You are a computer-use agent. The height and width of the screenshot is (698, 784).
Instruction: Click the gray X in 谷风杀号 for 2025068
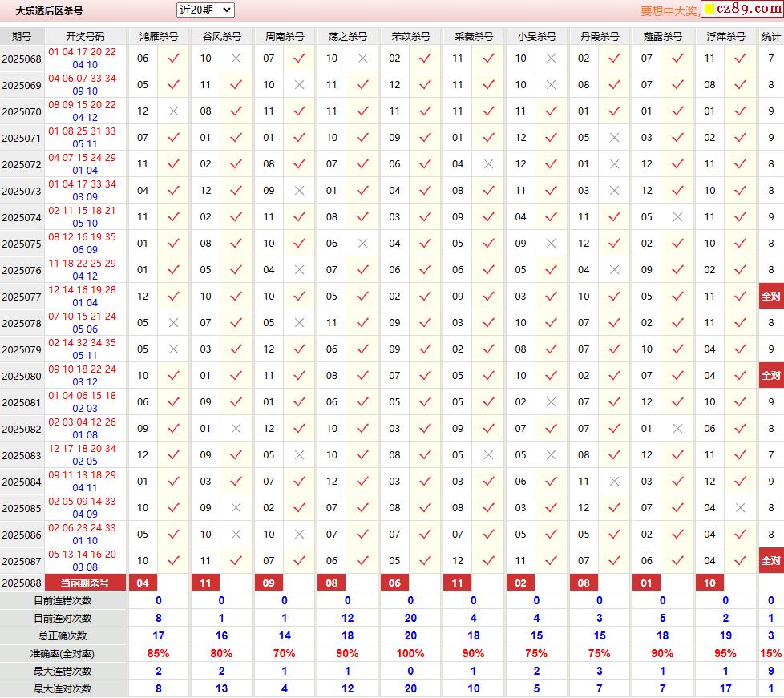pos(236,59)
